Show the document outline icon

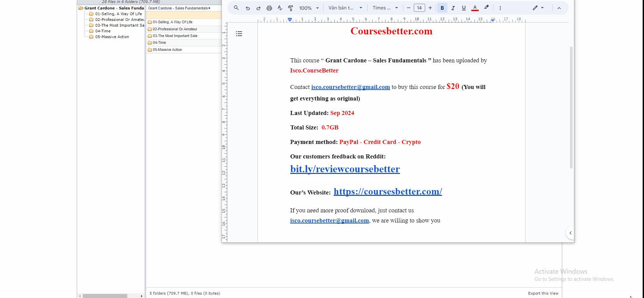tap(239, 34)
